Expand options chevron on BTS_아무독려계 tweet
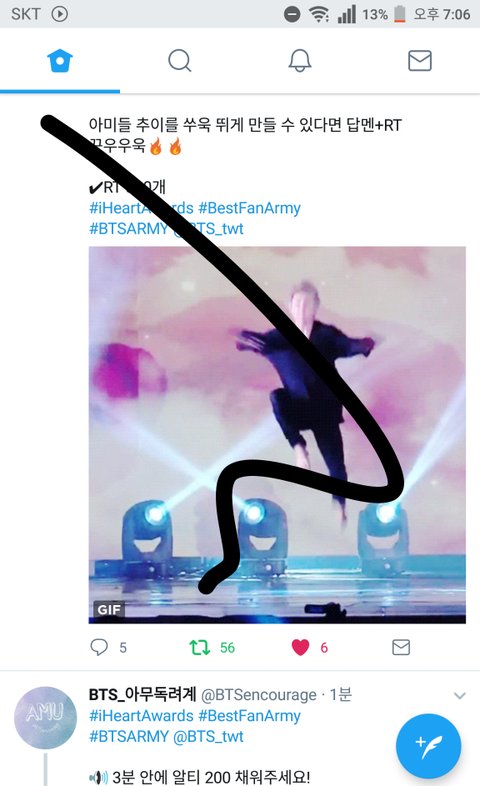 tap(459, 695)
